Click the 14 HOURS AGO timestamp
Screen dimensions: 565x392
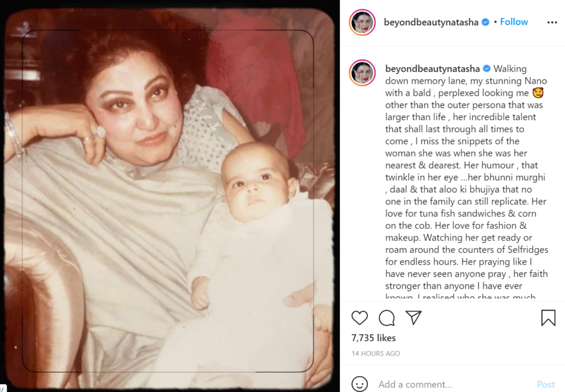[375, 353]
